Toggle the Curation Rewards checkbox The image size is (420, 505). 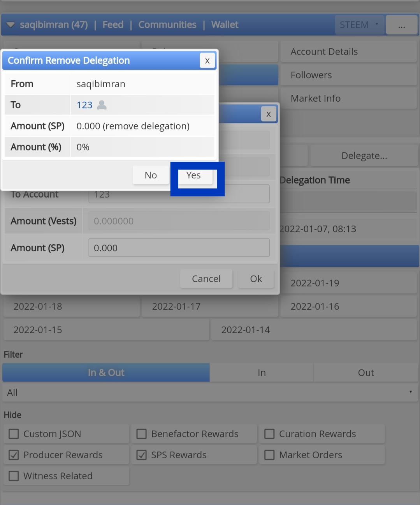269,434
